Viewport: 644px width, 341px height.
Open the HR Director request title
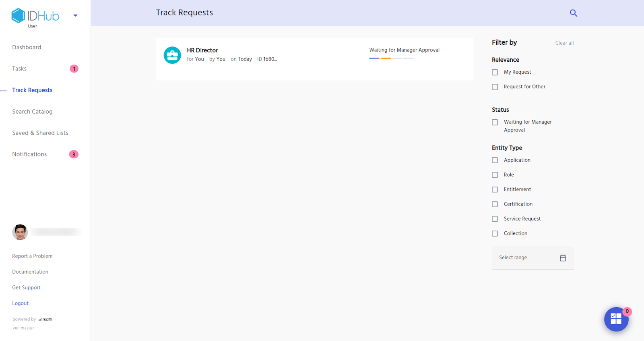point(202,50)
